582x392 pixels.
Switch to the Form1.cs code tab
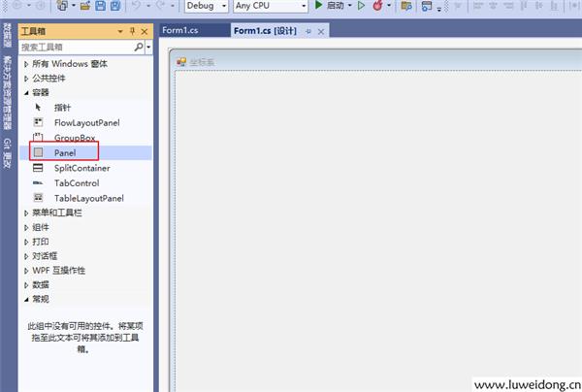pos(180,30)
